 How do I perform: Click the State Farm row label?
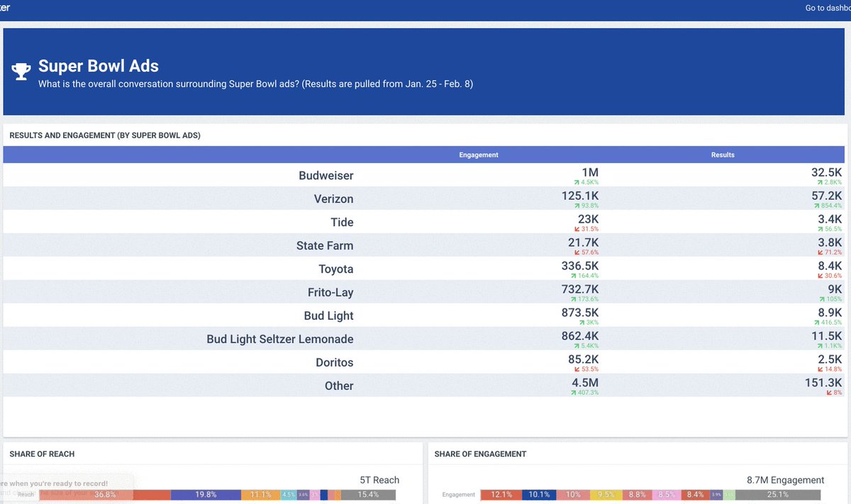[325, 245]
